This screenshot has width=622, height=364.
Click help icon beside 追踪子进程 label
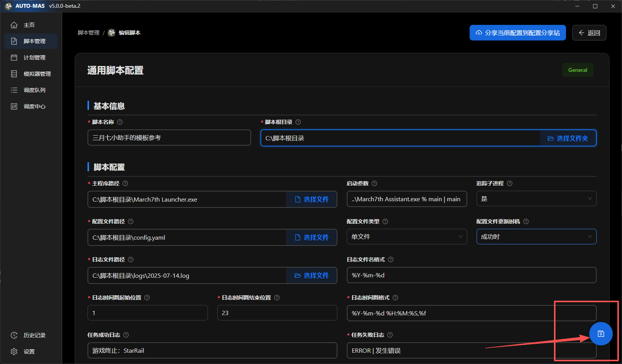pyautogui.click(x=510, y=183)
